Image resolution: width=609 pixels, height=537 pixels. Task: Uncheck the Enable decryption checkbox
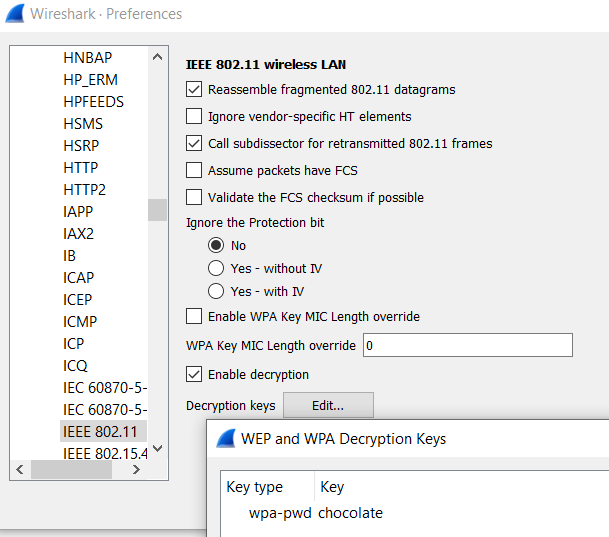point(194,374)
